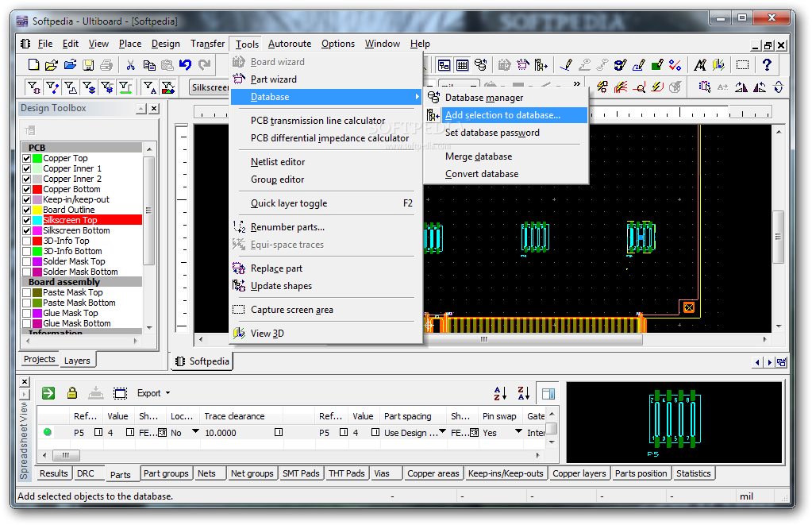Click Copper Inner 2 gray color swatch
This screenshot has width=812, height=525.
pyautogui.click(x=37, y=179)
